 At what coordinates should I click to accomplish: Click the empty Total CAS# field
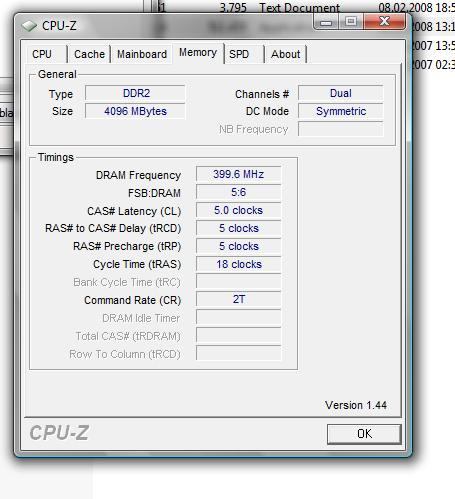pyautogui.click(x=239, y=335)
